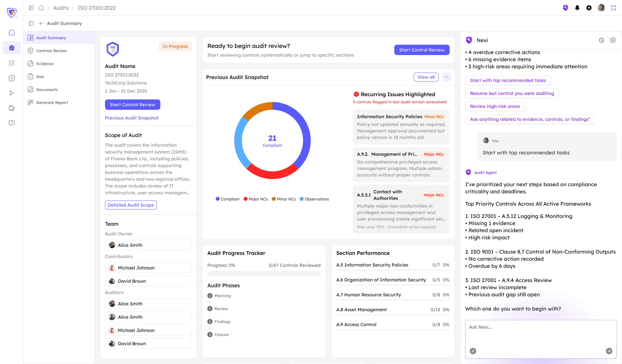Open the Detailed Audit Scope link
622x364 pixels.
(131, 205)
